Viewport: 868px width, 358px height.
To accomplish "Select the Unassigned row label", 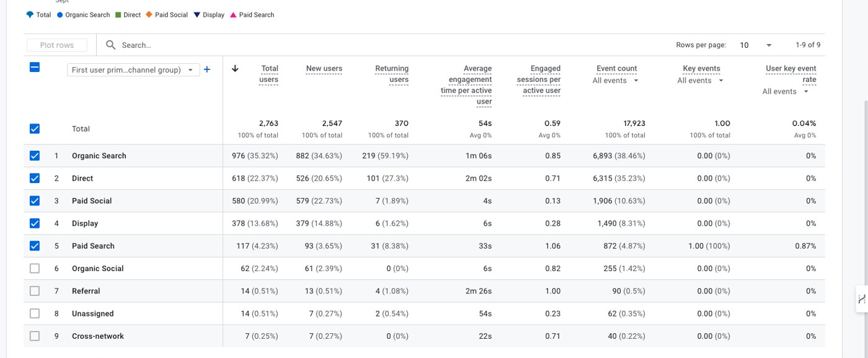I will 93,313.
